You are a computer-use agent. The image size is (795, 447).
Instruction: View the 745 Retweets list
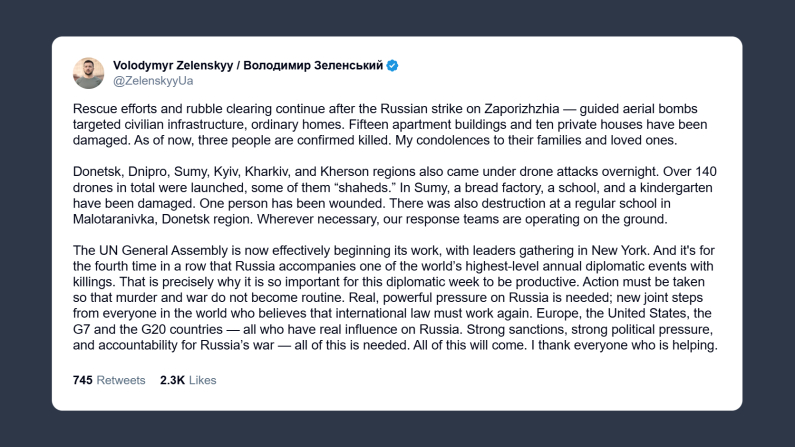tap(109, 380)
